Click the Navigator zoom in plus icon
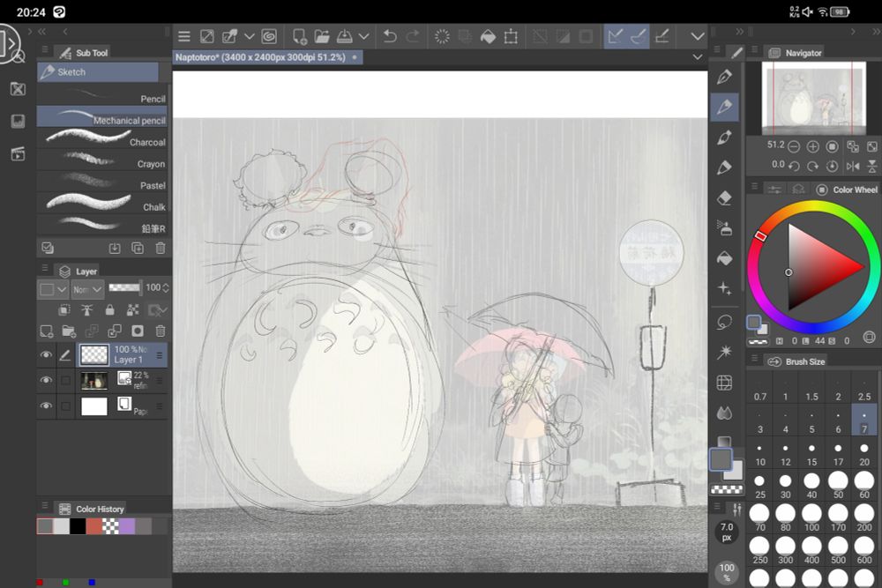Image resolution: width=882 pixels, height=588 pixels. click(813, 146)
